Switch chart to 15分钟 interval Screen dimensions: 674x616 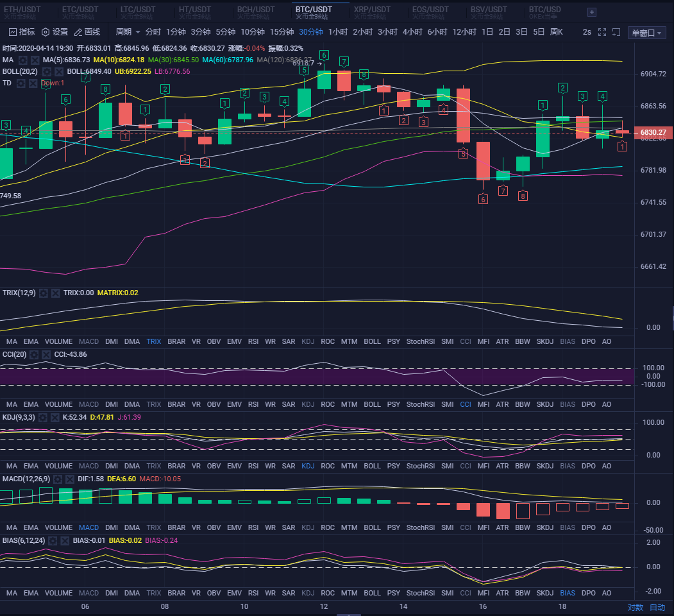[282, 32]
